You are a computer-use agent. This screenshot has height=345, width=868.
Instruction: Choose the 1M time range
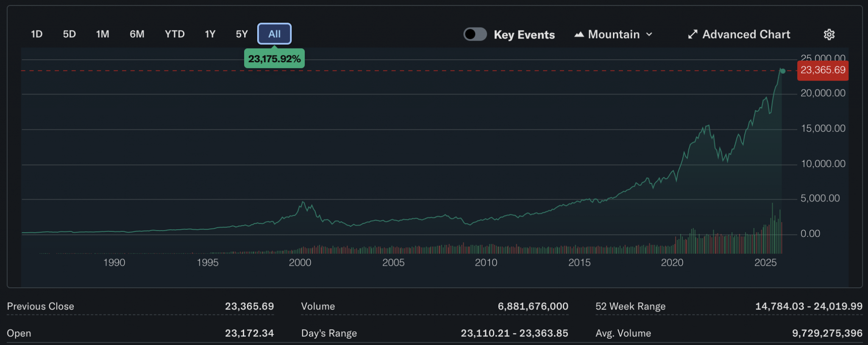[x=103, y=34]
